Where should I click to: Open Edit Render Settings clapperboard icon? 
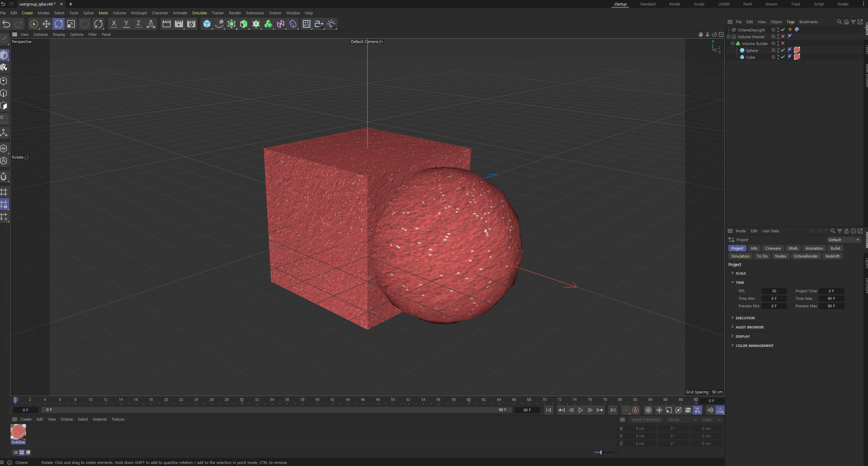tap(191, 24)
